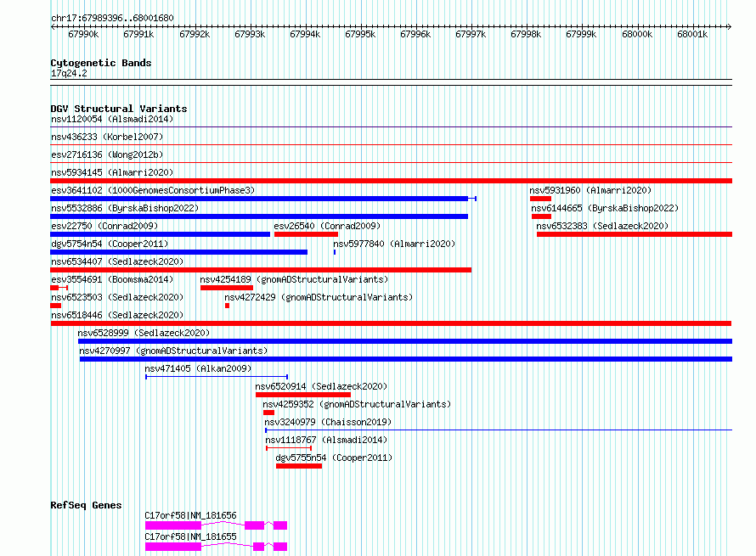Image resolution: width=756 pixels, height=556 pixels.
Task: Select the nsv4259352 (gnomADStructuralVariants) label
Action: tap(357, 404)
